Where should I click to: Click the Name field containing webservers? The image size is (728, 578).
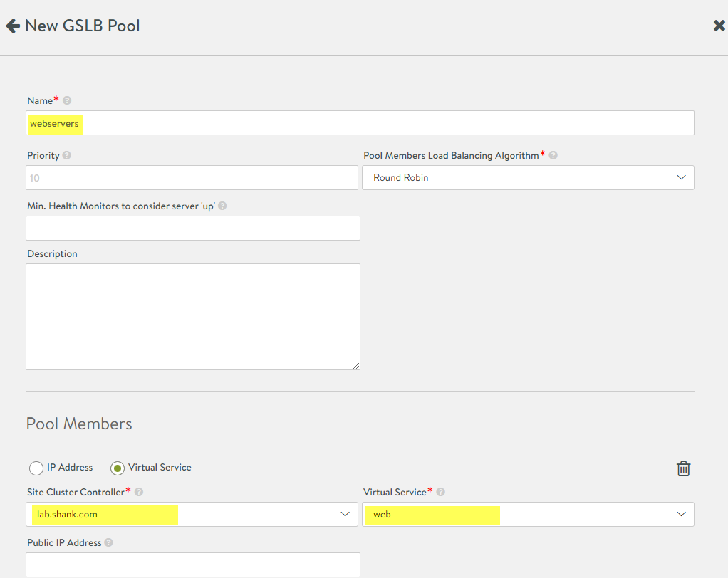coord(360,123)
